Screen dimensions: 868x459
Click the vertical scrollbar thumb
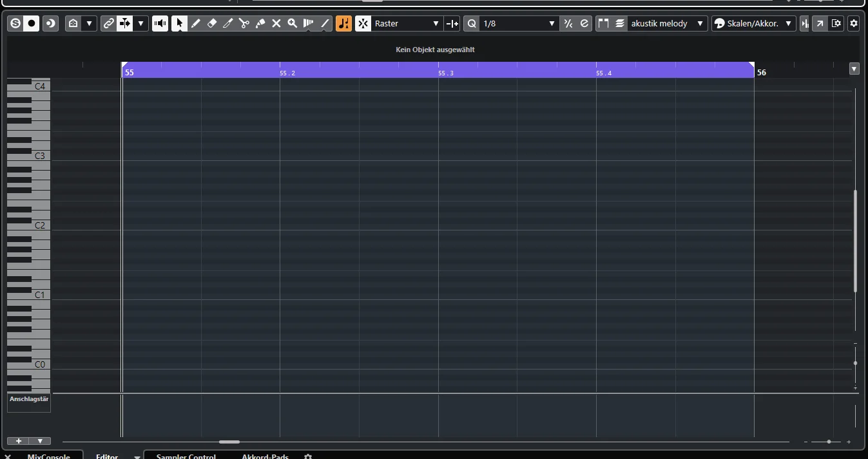856,241
